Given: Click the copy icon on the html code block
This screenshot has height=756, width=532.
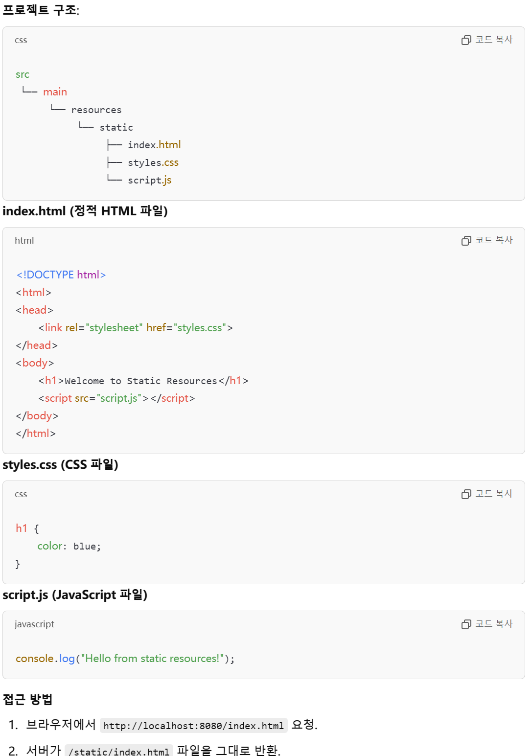Looking at the screenshot, I should pos(465,240).
